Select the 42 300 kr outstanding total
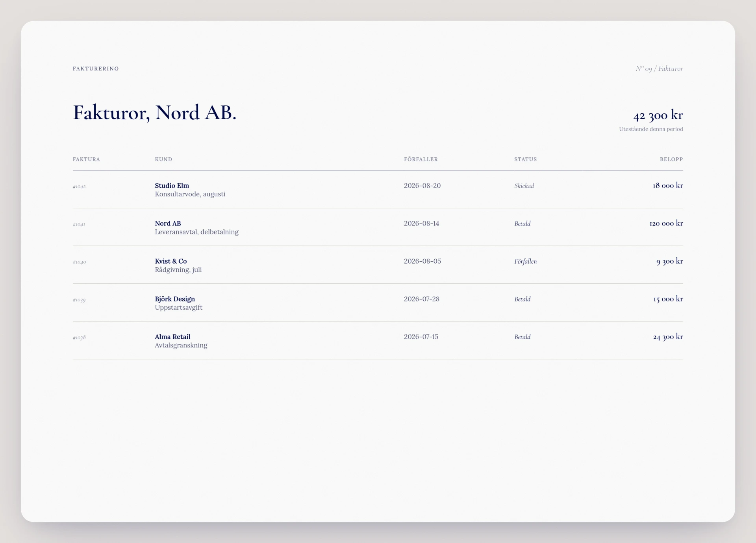 658,115
